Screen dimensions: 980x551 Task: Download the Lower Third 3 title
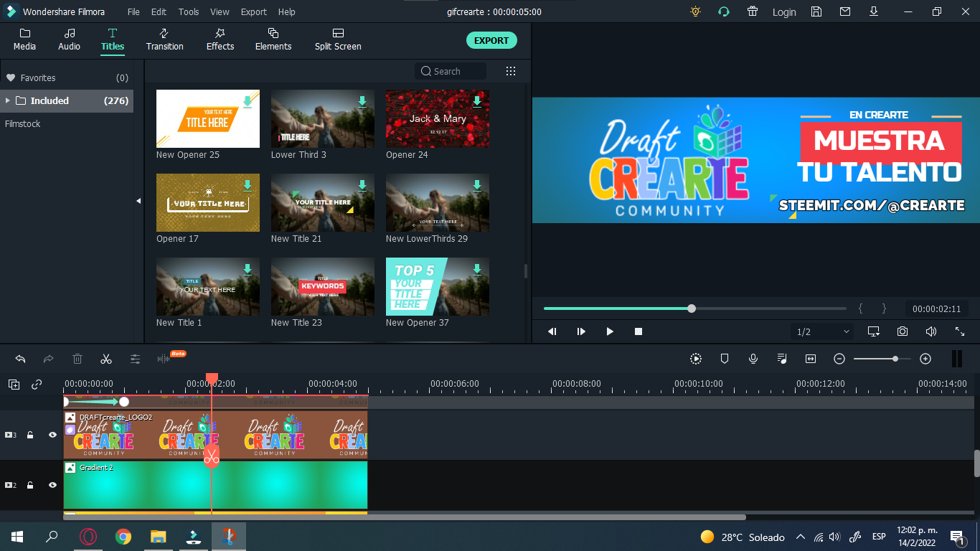coord(362,102)
